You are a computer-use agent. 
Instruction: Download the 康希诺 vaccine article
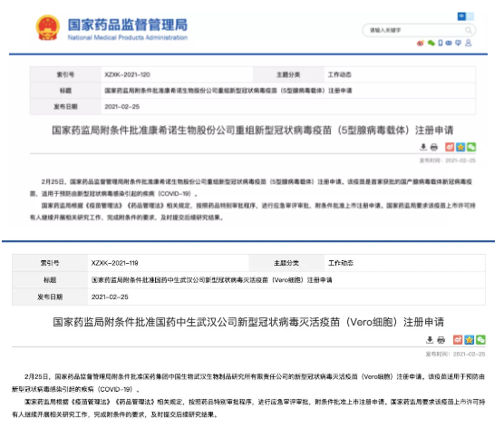coord(423,147)
